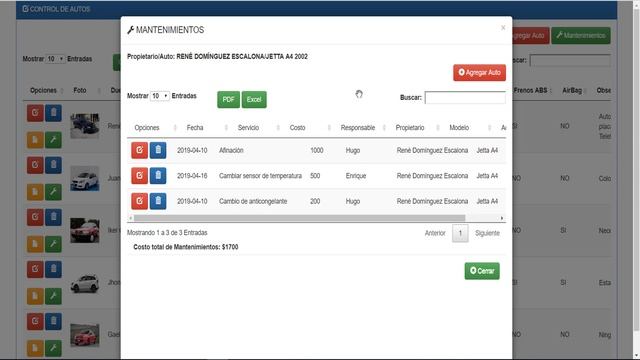Image resolution: width=640 pixels, height=360 pixels.
Task: Click the horizontal scrollbar of maintenance table
Action: tap(300, 218)
